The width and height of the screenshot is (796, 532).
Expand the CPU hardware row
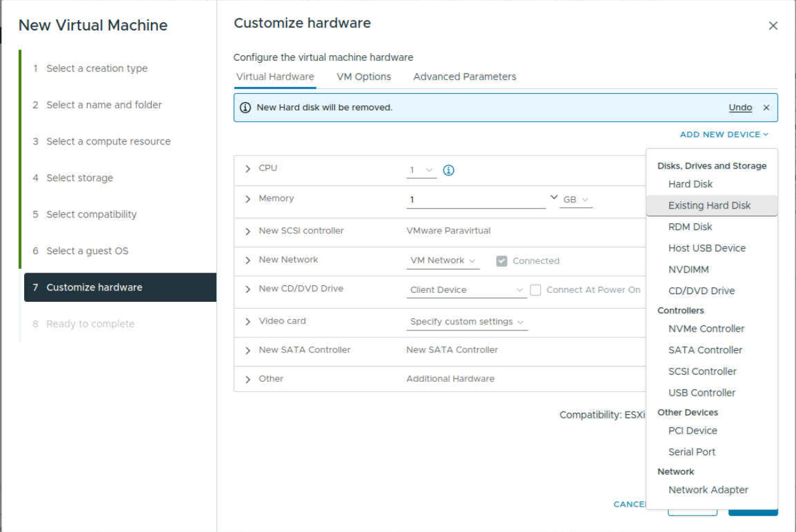248,169
